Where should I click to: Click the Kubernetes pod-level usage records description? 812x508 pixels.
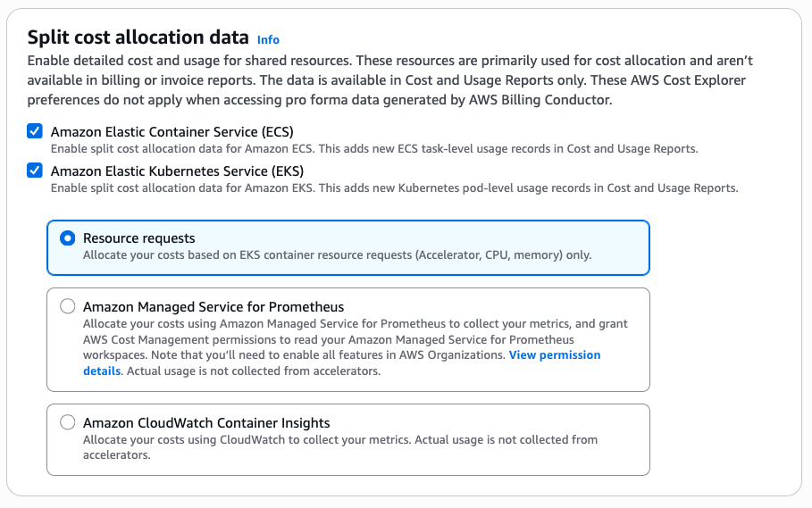pos(393,188)
